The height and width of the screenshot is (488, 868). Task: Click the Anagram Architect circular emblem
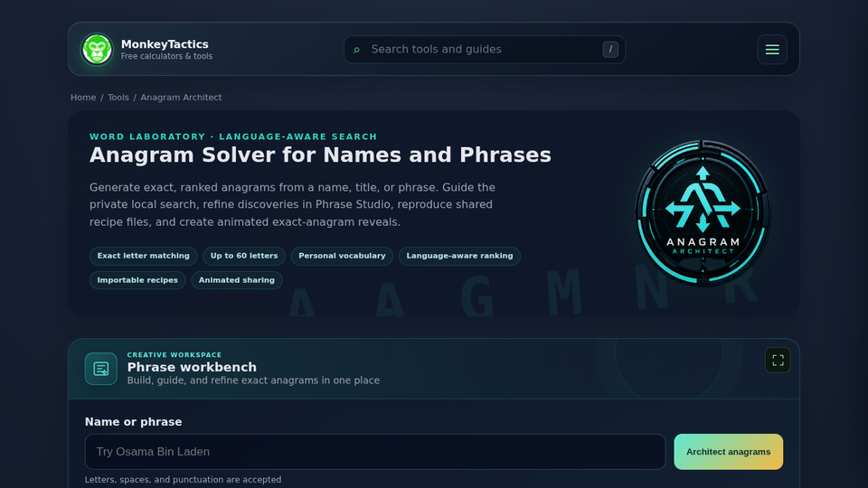703,212
